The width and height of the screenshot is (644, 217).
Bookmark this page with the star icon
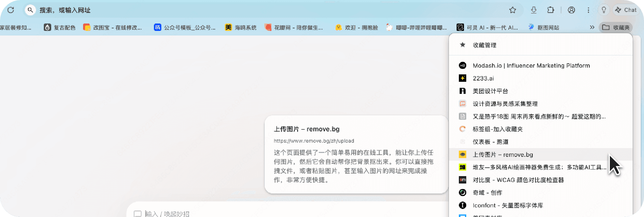coord(513,10)
